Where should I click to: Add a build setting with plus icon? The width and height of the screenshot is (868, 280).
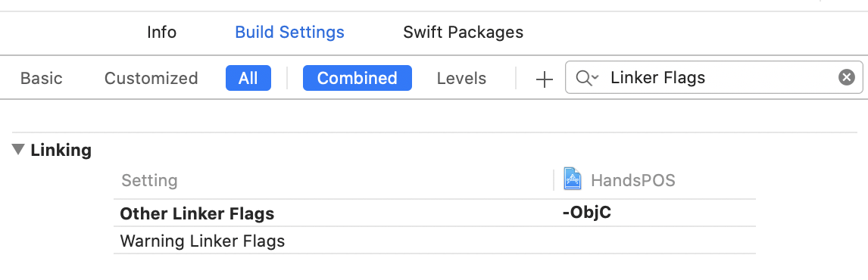544,79
